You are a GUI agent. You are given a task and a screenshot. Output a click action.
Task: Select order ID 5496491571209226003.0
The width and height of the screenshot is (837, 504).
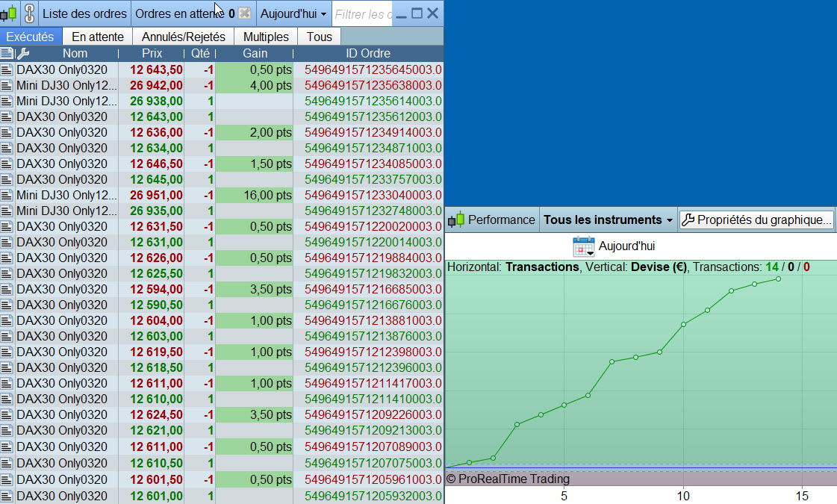pyautogui.click(x=373, y=414)
